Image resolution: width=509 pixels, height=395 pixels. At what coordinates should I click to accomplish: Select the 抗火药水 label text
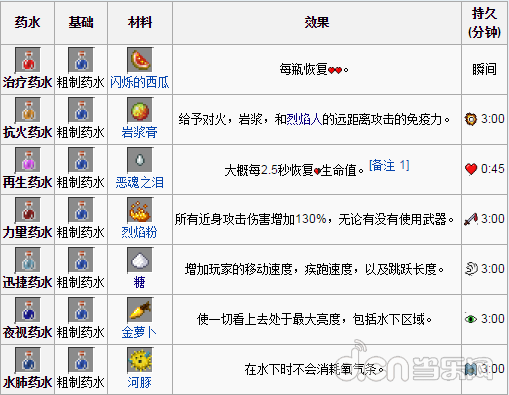(27, 132)
